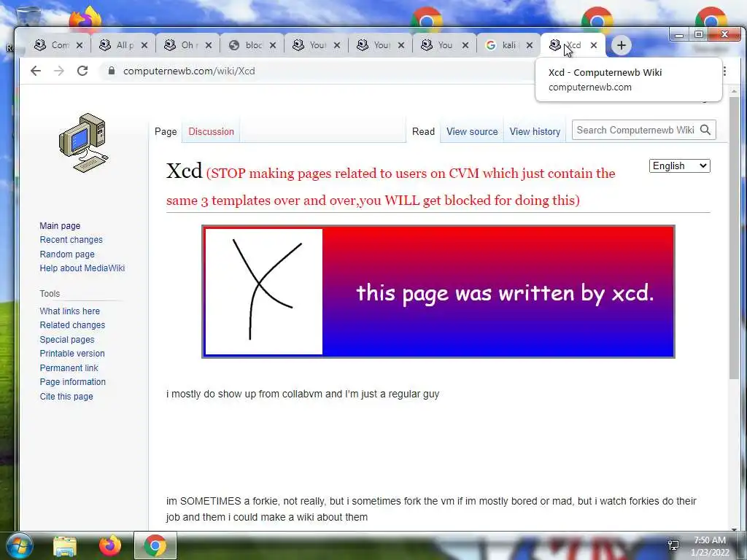747x560 pixels.
Task: Click the browser forward arrow
Action: pos(58,71)
